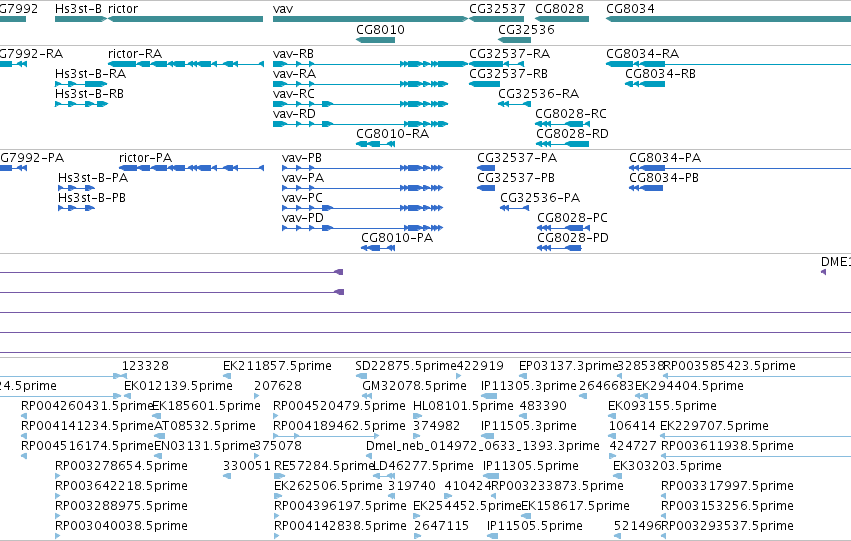Select the RE57284.5prime EST label

point(325,467)
